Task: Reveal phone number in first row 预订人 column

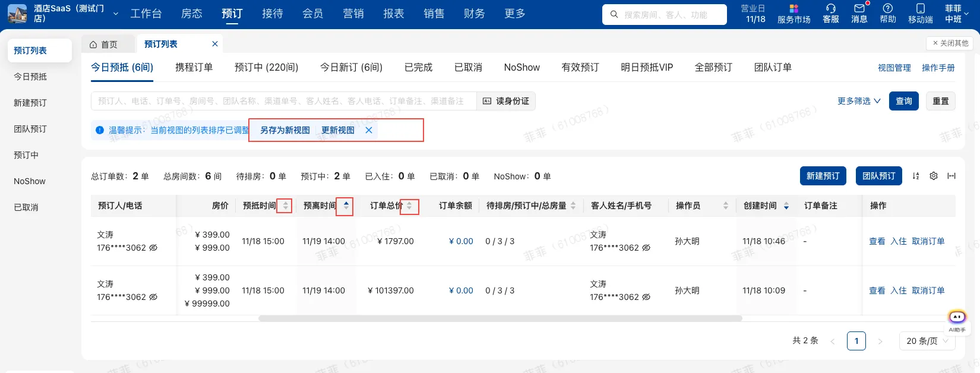Action: pyautogui.click(x=153, y=248)
